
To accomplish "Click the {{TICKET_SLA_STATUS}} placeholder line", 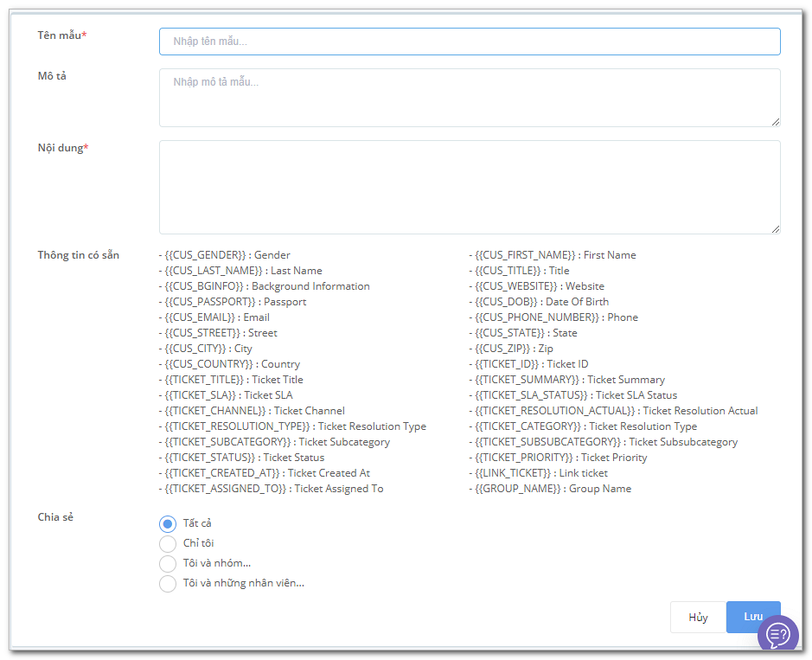I will tap(573, 394).
